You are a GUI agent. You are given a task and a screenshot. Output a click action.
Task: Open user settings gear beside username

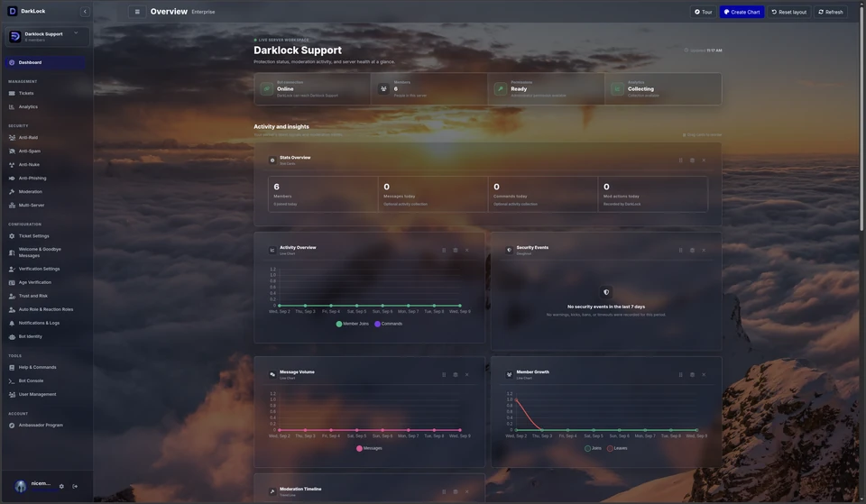pyautogui.click(x=61, y=486)
